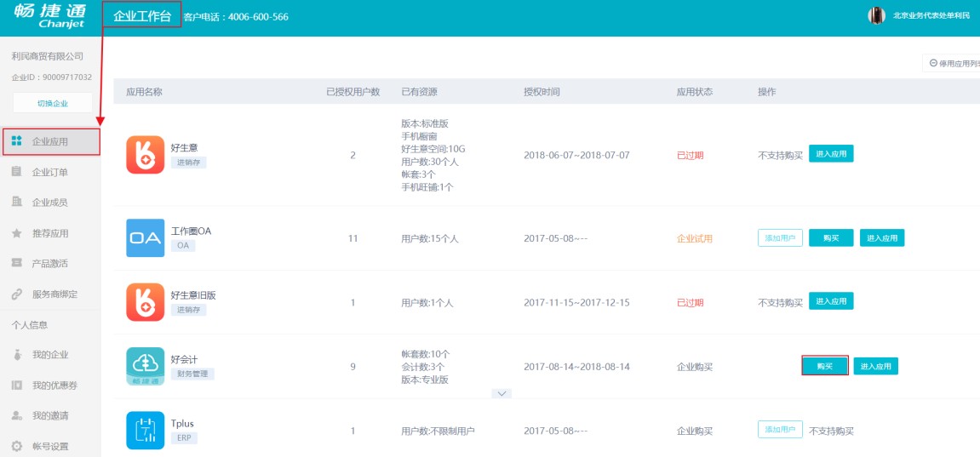Click the user avatar at top right
Viewport: 980px width, 457px height.
point(876,15)
